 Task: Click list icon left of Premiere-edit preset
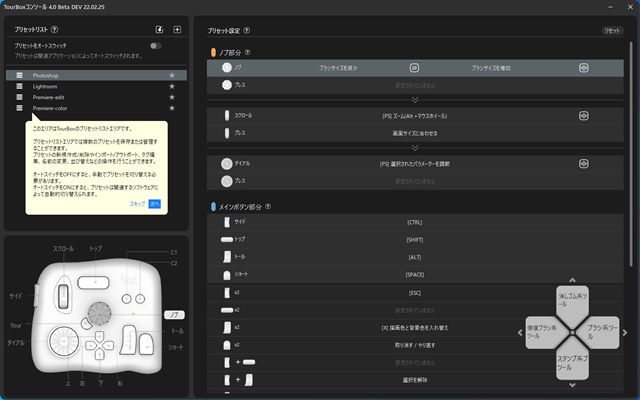(19, 97)
